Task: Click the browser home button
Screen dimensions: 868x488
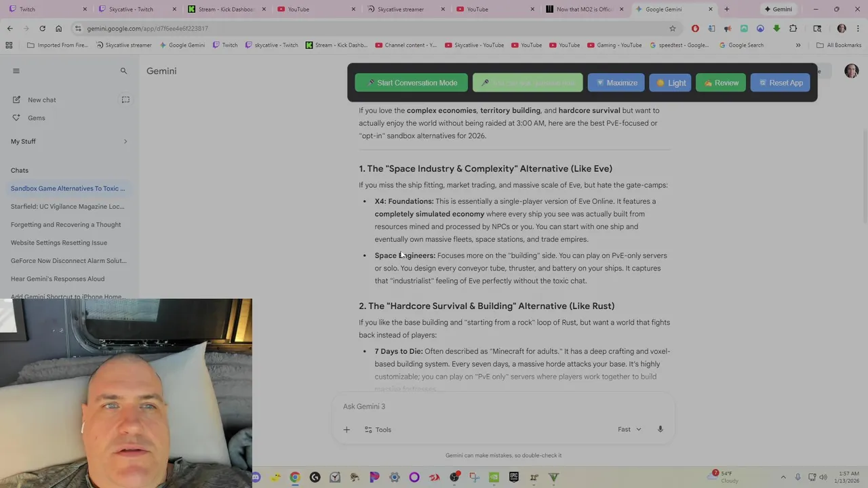Action: point(58,28)
